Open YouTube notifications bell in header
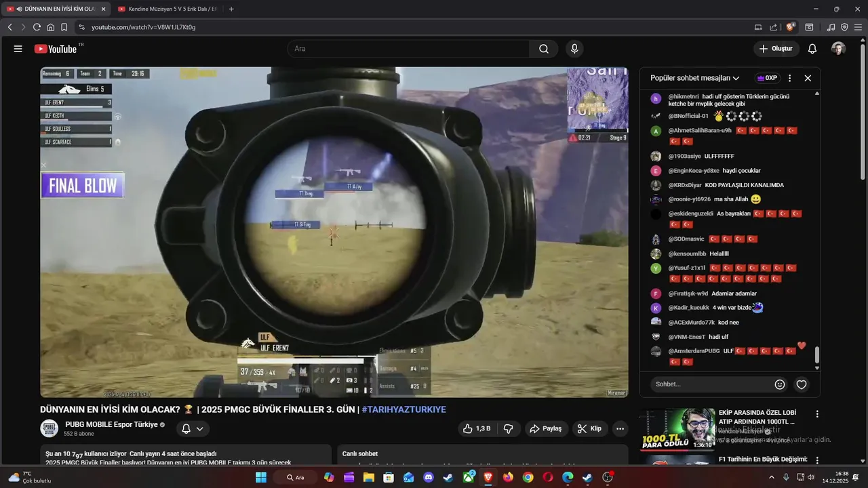The height and width of the screenshot is (488, 868). 812,49
